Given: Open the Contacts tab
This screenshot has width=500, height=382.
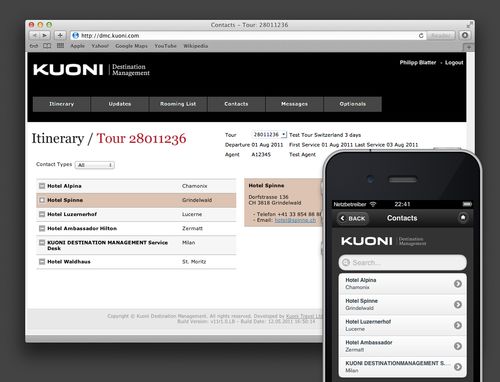Looking at the screenshot, I should 236,104.
